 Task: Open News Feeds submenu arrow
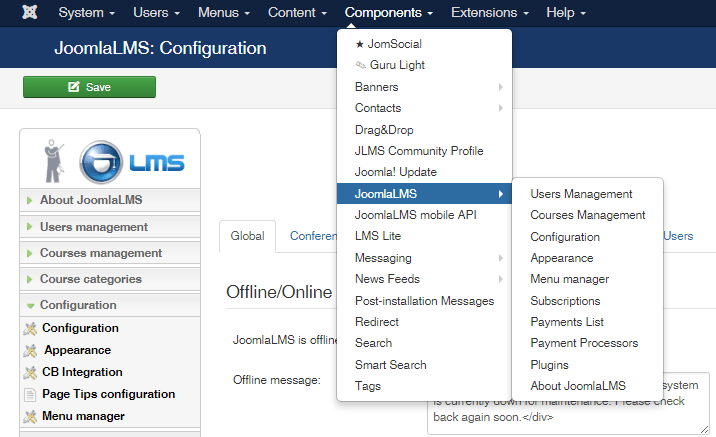click(x=501, y=279)
